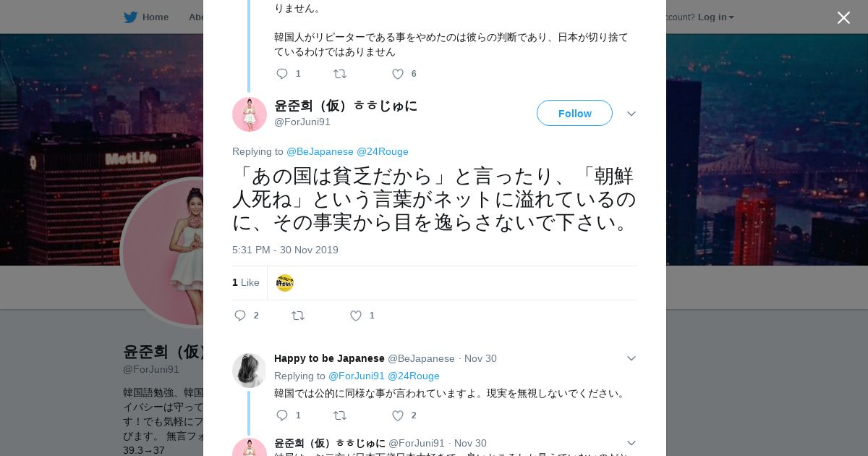Click the reply icon under main tweet
The image size is (868, 456).
tap(241, 316)
